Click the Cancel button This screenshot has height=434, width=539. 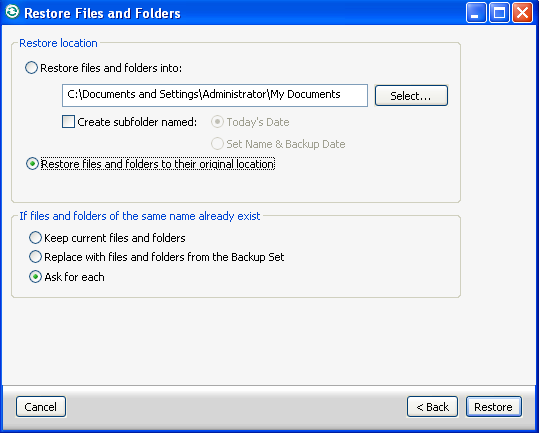pyautogui.click(x=41, y=407)
